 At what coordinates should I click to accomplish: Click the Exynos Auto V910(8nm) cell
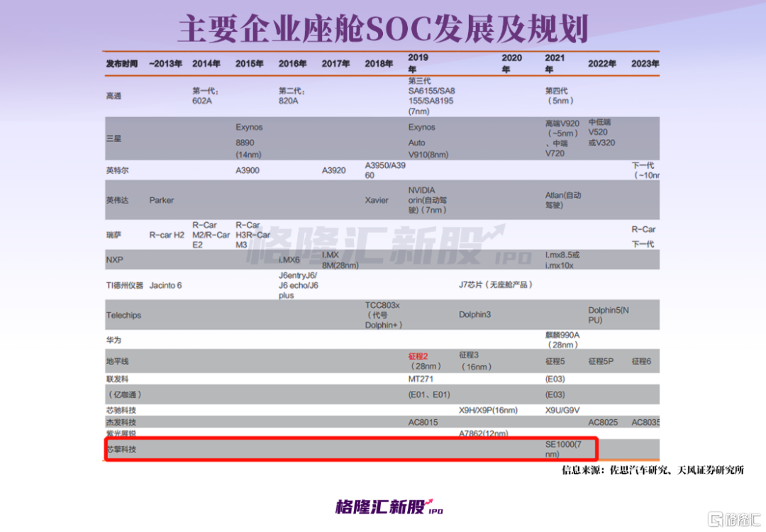[428, 140]
